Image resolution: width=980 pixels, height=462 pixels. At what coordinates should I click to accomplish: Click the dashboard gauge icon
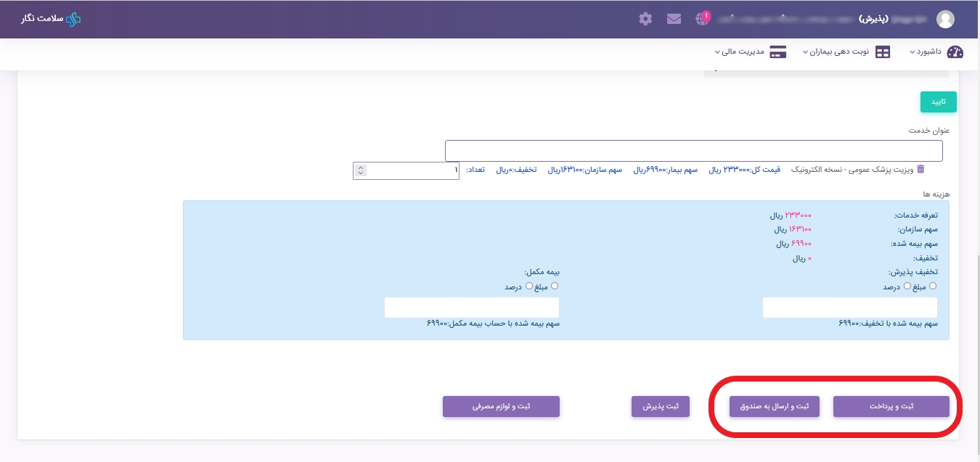[955, 52]
